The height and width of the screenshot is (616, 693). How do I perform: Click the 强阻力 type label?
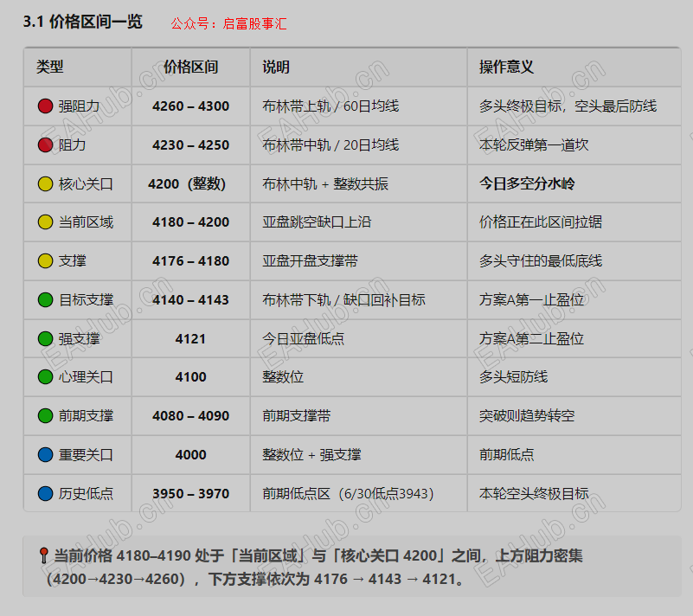click(79, 106)
